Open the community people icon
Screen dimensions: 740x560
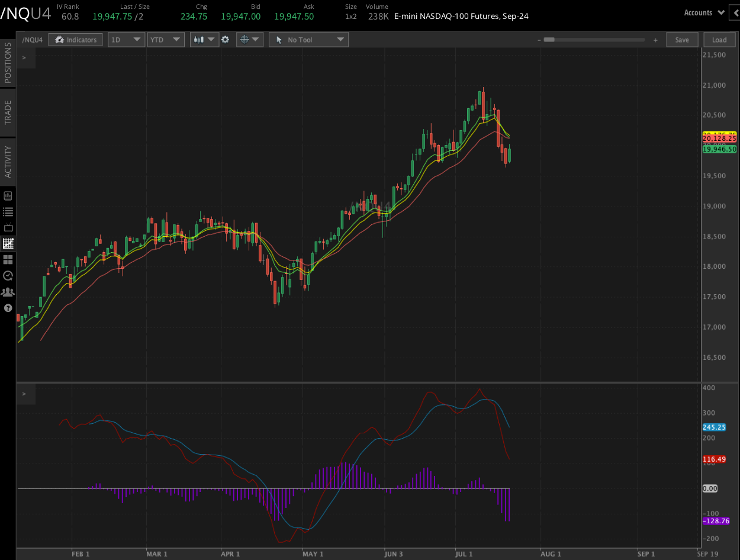[8, 291]
